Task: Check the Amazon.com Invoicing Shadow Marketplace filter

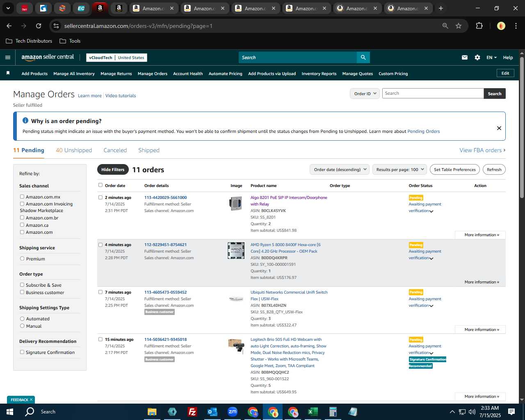Action: [22, 204]
